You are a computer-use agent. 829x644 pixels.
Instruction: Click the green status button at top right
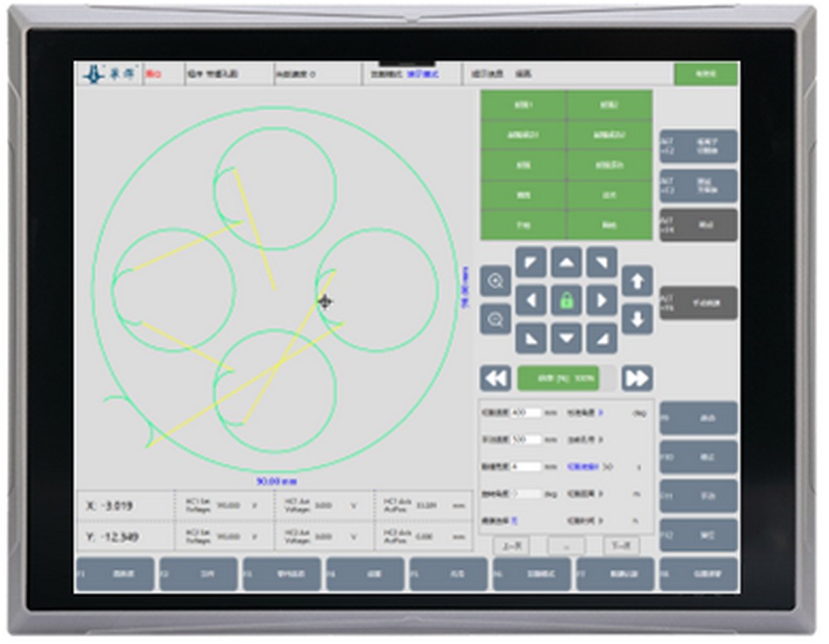tap(705, 74)
